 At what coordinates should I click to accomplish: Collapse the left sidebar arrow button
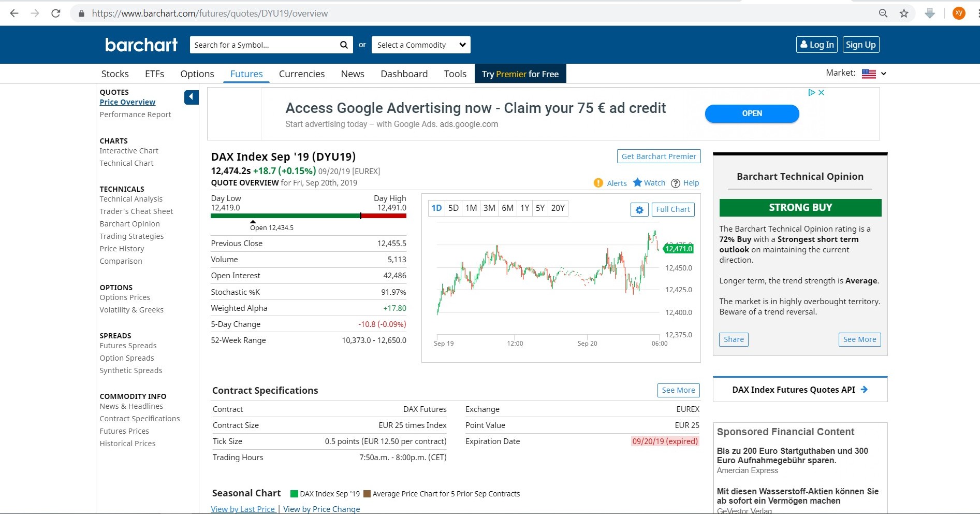[191, 97]
